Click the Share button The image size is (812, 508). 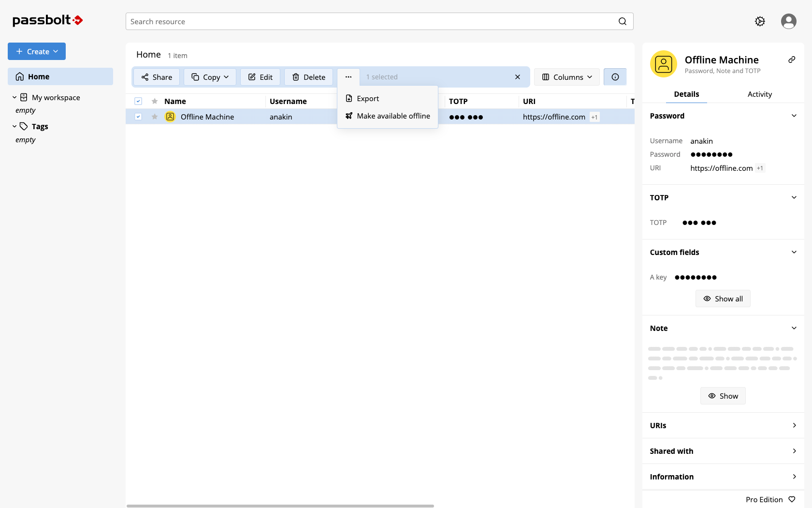coord(157,77)
